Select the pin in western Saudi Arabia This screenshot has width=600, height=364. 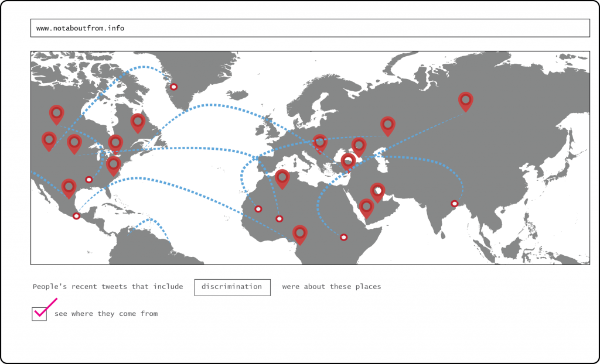[x=366, y=208]
